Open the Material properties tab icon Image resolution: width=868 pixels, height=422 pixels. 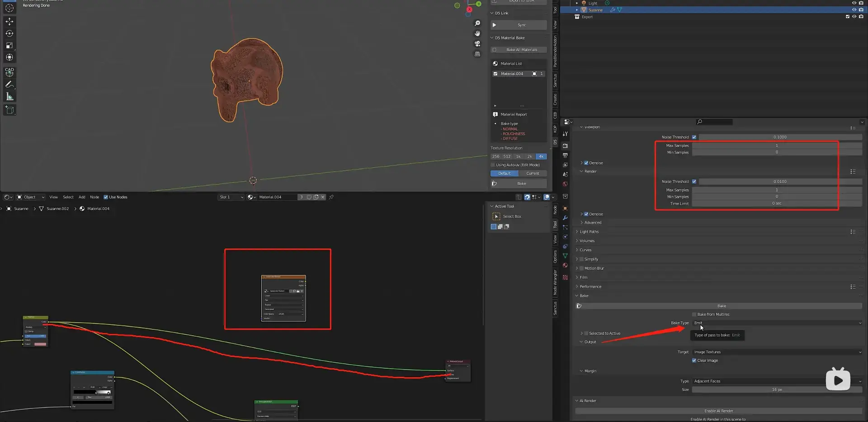tap(565, 265)
